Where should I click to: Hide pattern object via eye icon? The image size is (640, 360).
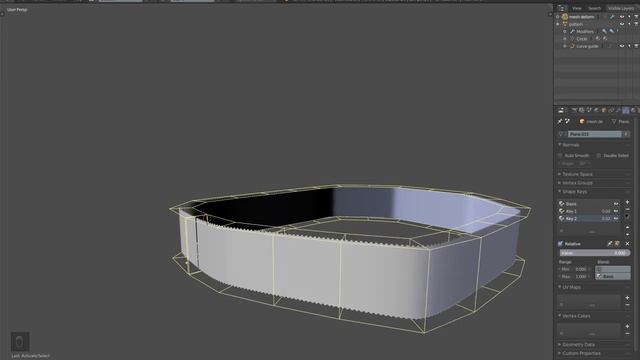(622, 24)
